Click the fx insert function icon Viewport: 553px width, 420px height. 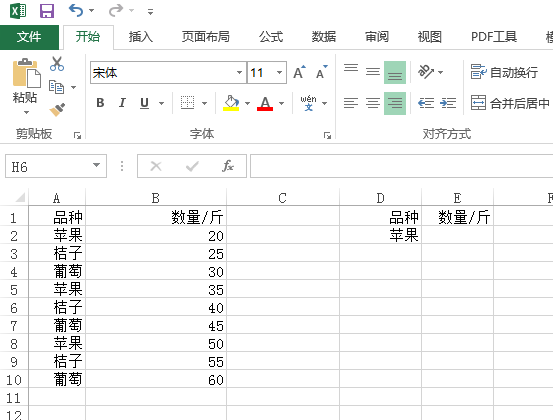[x=228, y=166]
